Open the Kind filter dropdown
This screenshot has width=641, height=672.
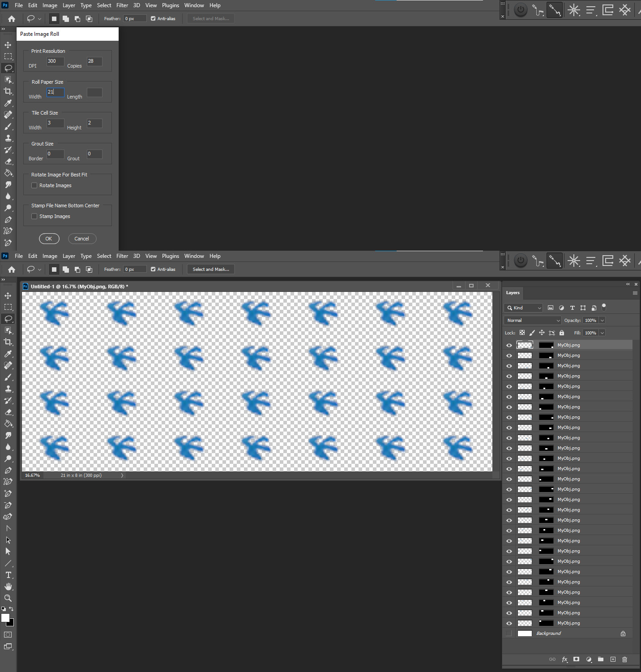click(x=523, y=308)
